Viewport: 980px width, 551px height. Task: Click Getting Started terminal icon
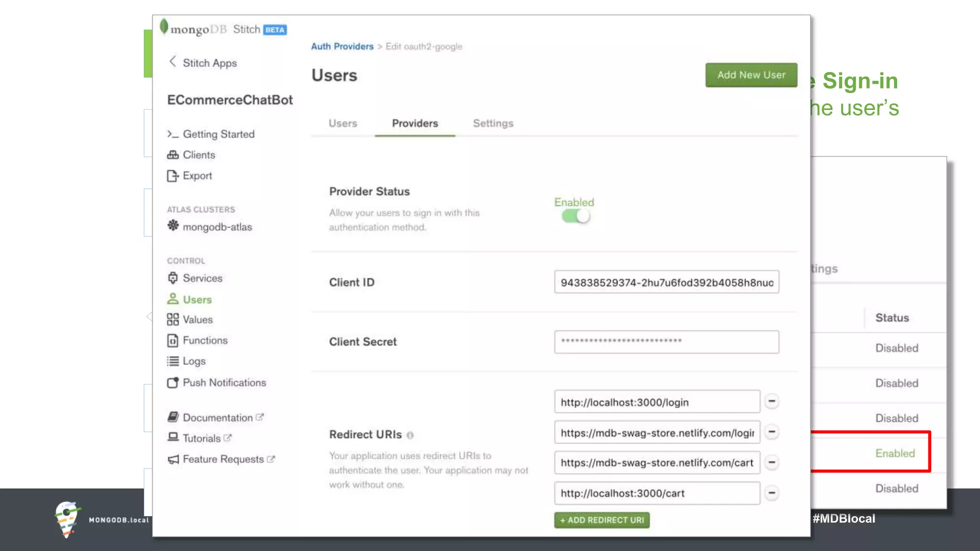click(x=173, y=134)
